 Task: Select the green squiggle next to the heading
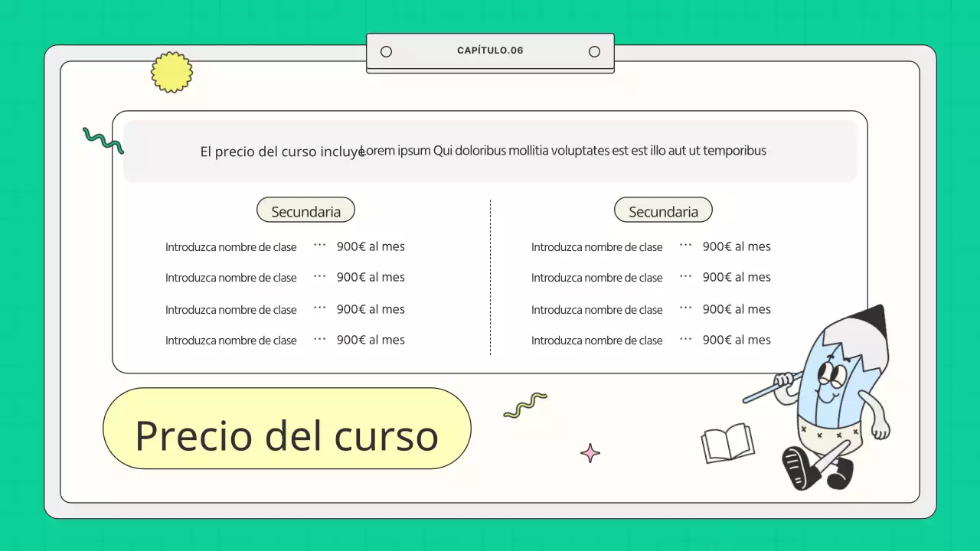pyautogui.click(x=103, y=141)
